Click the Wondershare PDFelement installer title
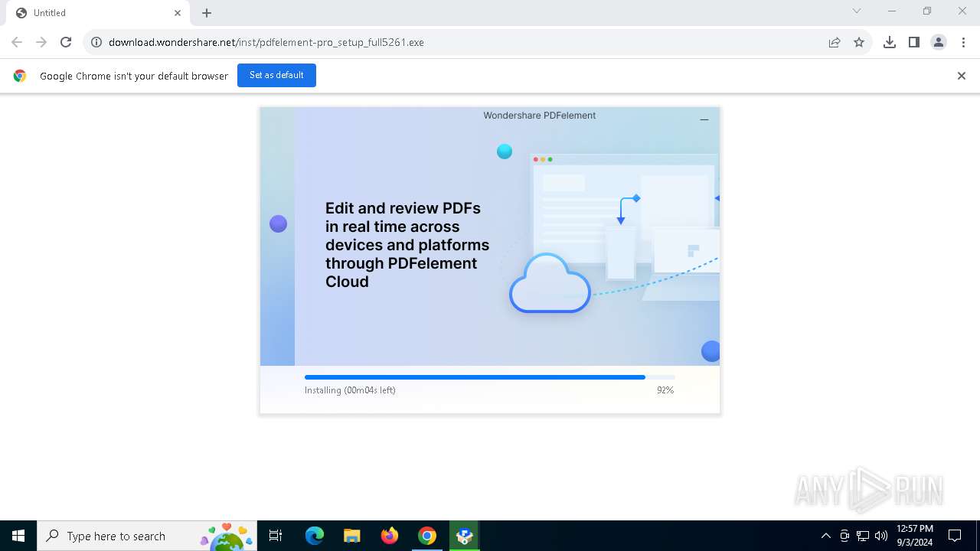 tap(540, 116)
